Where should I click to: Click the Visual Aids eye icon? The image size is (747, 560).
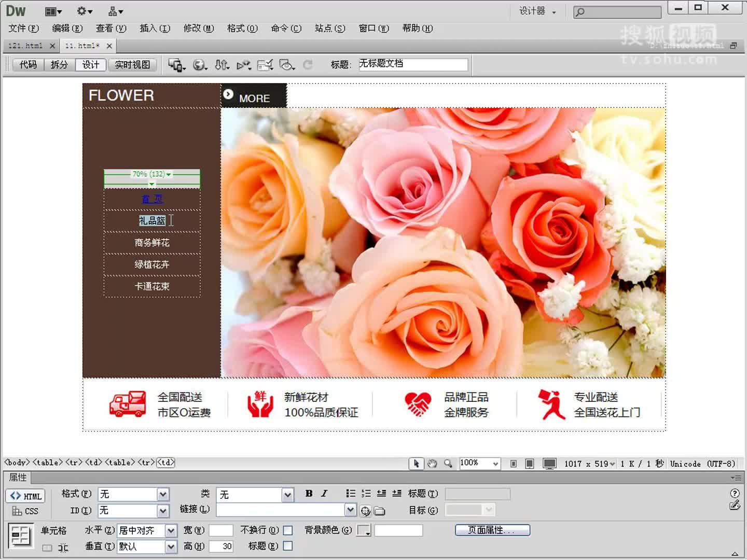[x=287, y=65]
